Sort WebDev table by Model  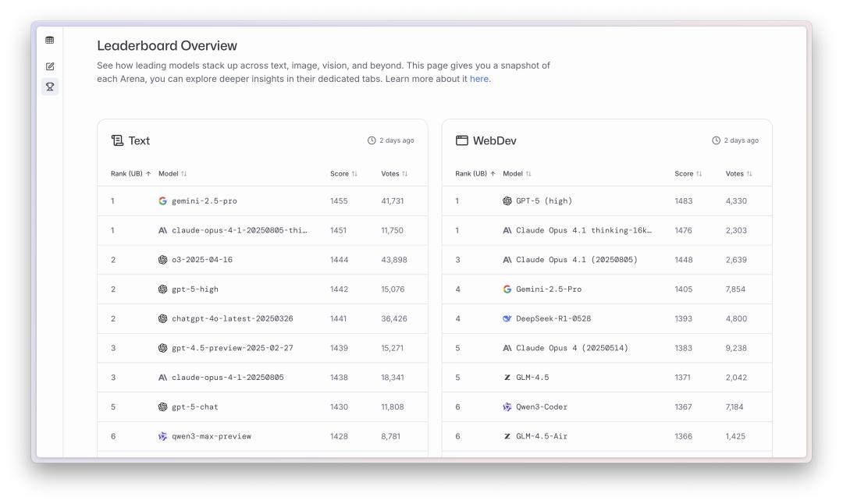pyautogui.click(x=517, y=173)
